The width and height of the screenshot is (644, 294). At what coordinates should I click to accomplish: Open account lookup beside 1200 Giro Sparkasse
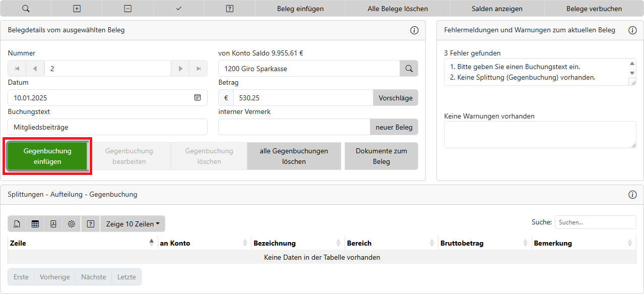point(409,69)
